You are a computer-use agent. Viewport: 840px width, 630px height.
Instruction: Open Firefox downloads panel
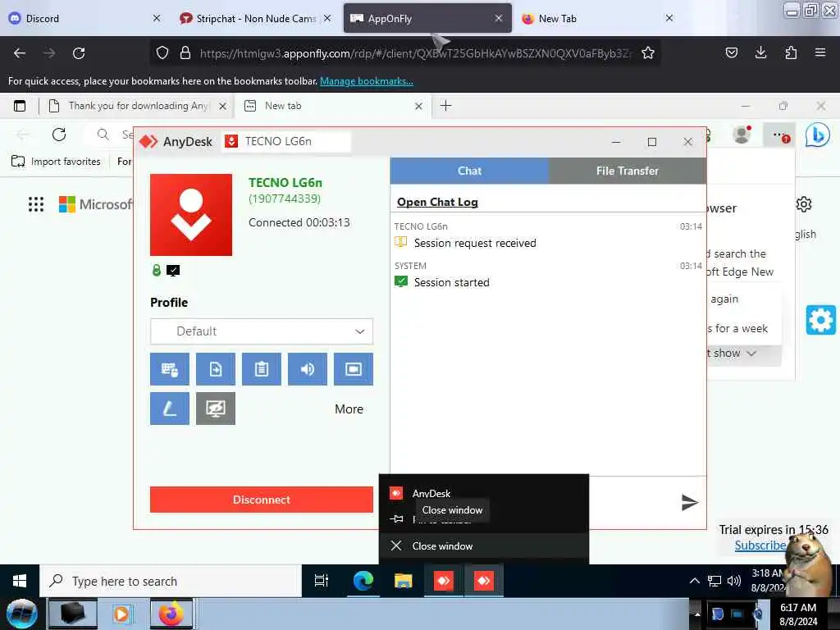[760, 52]
